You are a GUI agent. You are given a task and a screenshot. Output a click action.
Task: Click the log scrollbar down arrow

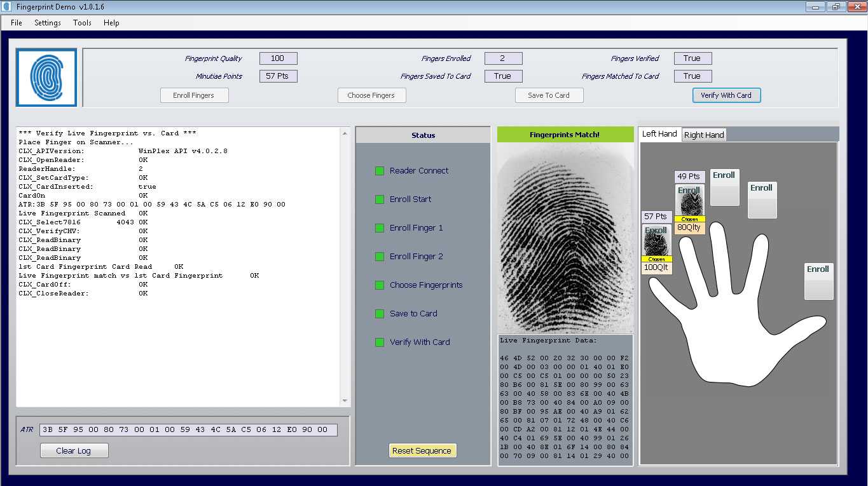click(345, 401)
